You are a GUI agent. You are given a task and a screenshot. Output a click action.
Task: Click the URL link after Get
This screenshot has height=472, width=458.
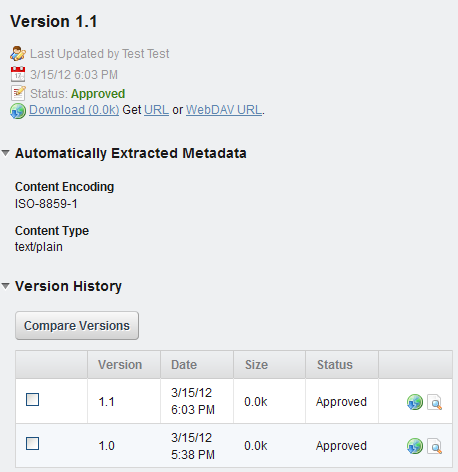click(x=156, y=110)
